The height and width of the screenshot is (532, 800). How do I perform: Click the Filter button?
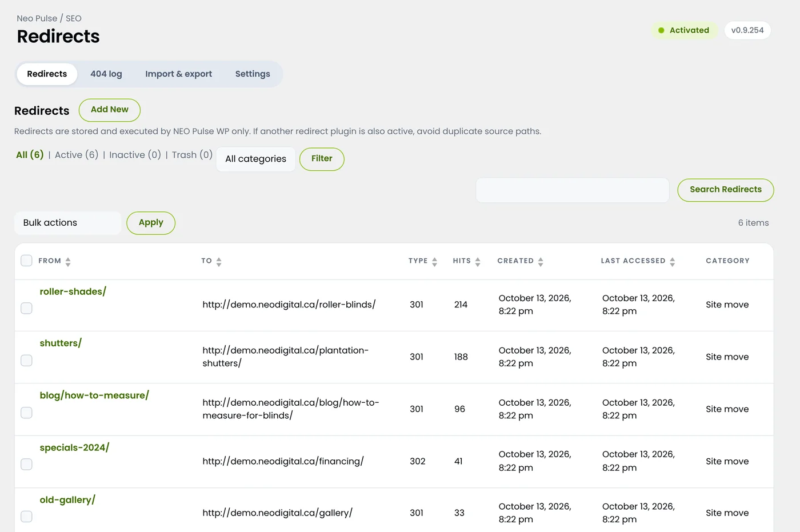(x=322, y=159)
